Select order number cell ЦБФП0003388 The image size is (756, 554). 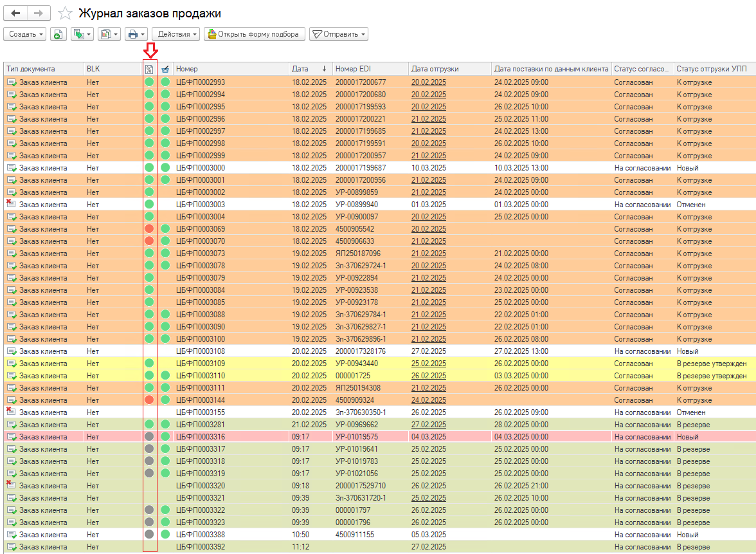click(201, 535)
